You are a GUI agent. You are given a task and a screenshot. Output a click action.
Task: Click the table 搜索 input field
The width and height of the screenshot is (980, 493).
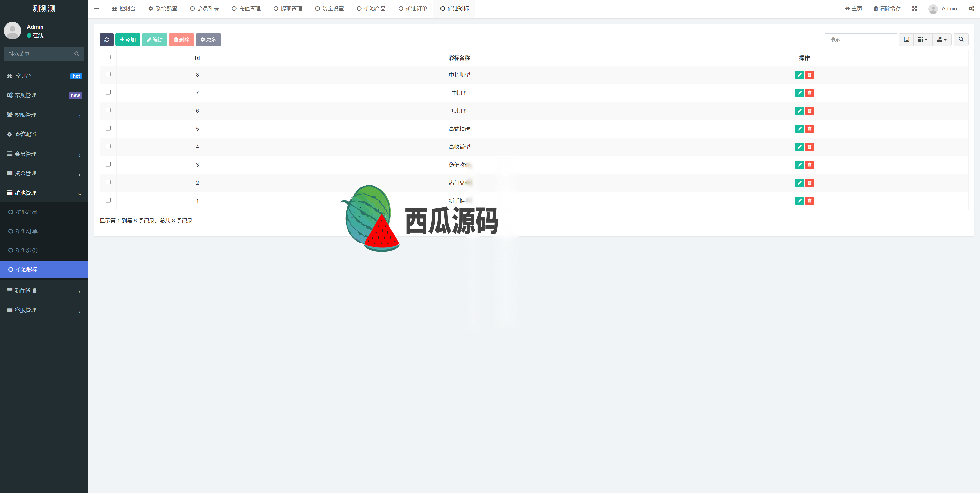pos(861,40)
